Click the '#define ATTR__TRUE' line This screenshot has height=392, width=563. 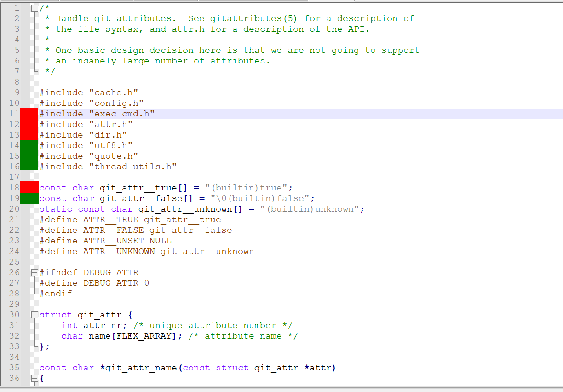tap(130, 219)
